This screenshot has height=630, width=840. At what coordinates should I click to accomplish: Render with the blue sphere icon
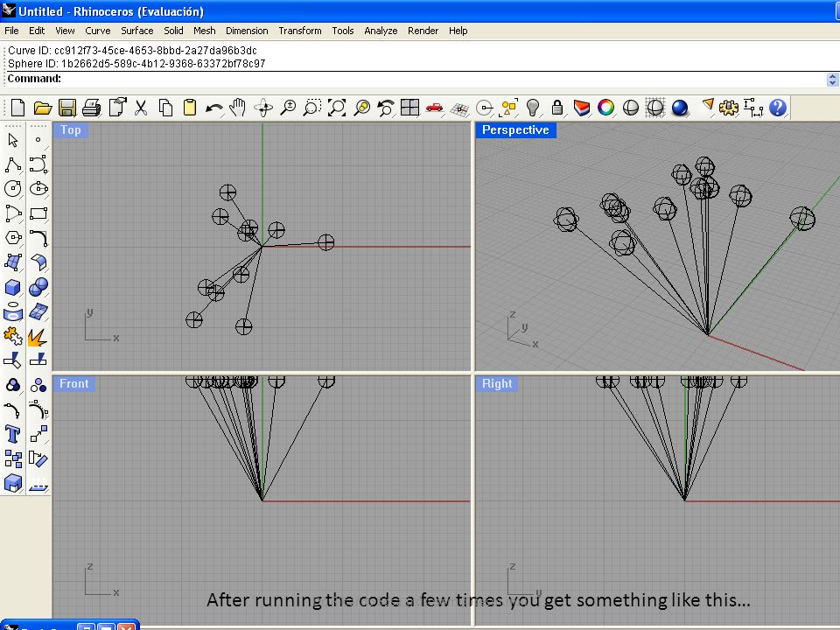(x=680, y=108)
